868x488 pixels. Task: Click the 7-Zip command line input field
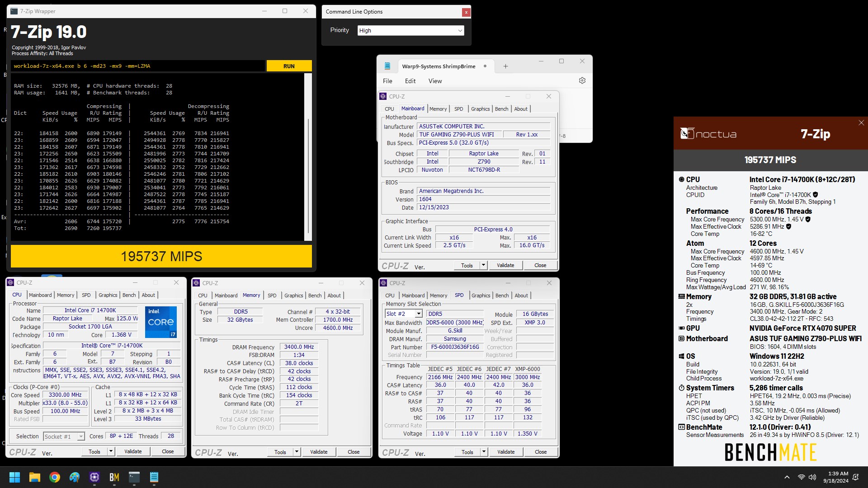[x=138, y=66]
